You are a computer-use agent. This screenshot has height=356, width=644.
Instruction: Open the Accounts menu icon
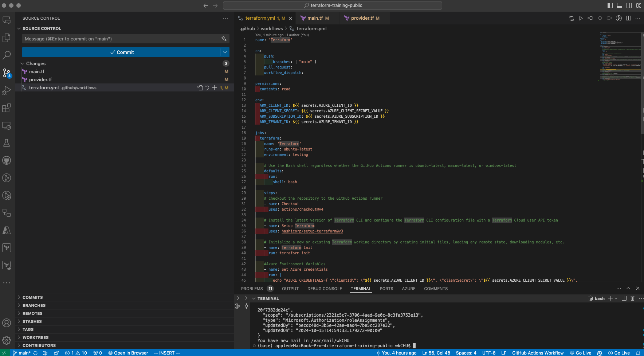coord(7,323)
